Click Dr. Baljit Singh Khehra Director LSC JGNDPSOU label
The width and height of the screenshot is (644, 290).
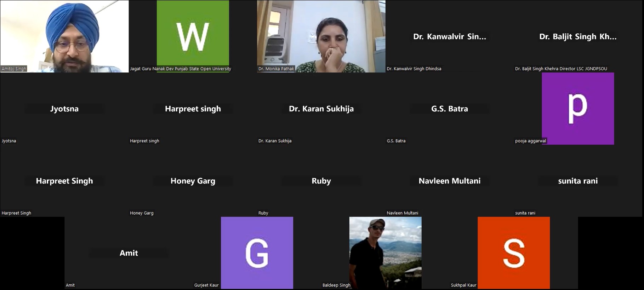pyautogui.click(x=561, y=69)
